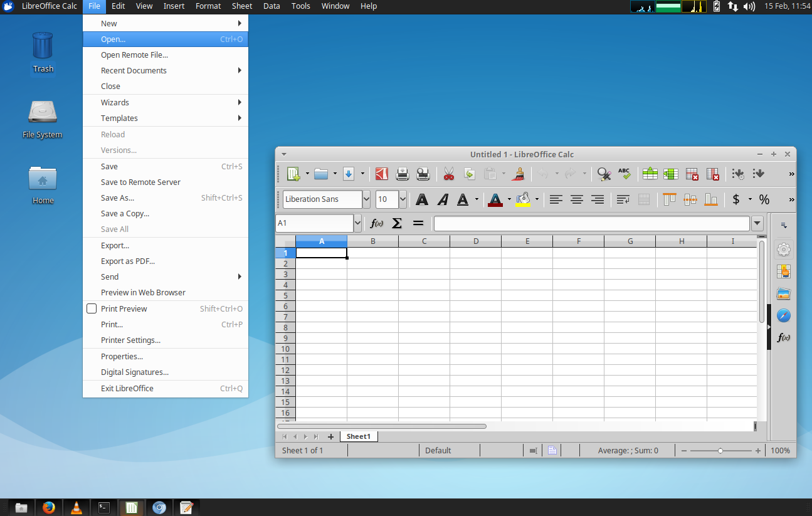Align cell content to top
The height and width of the screenshot is (516, 812).
point(670,199)
